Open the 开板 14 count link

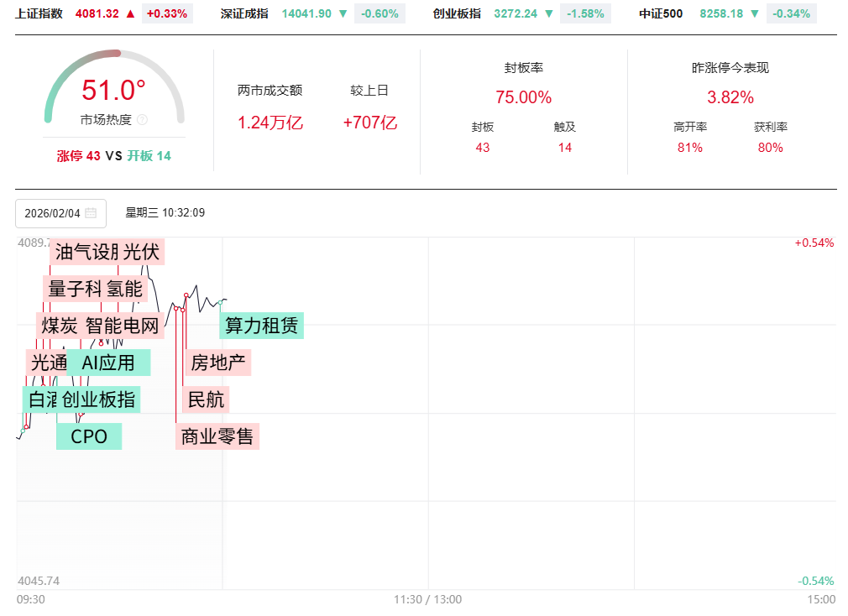pyautogui.click(x=149, y=156)
